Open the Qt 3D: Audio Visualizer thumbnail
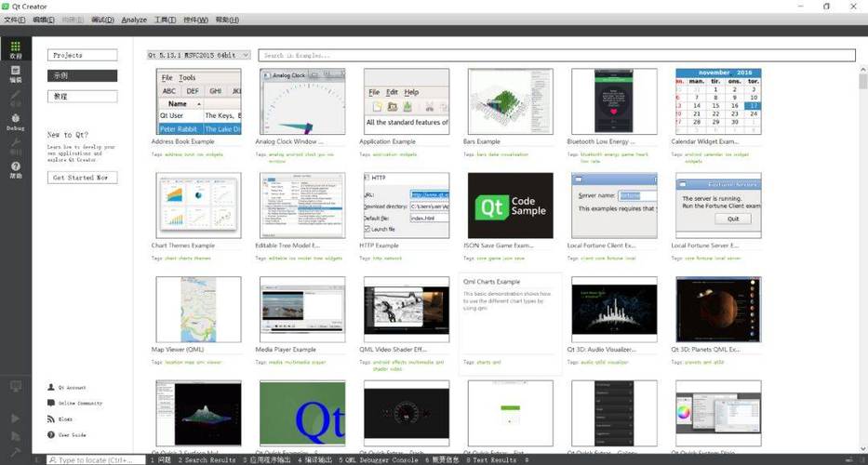 [614, 310]
